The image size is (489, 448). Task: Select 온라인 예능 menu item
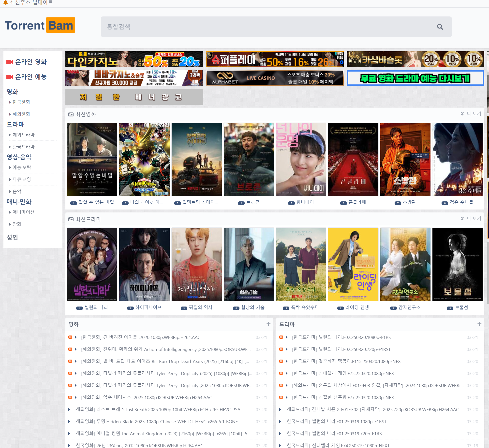tap(31, 77)
